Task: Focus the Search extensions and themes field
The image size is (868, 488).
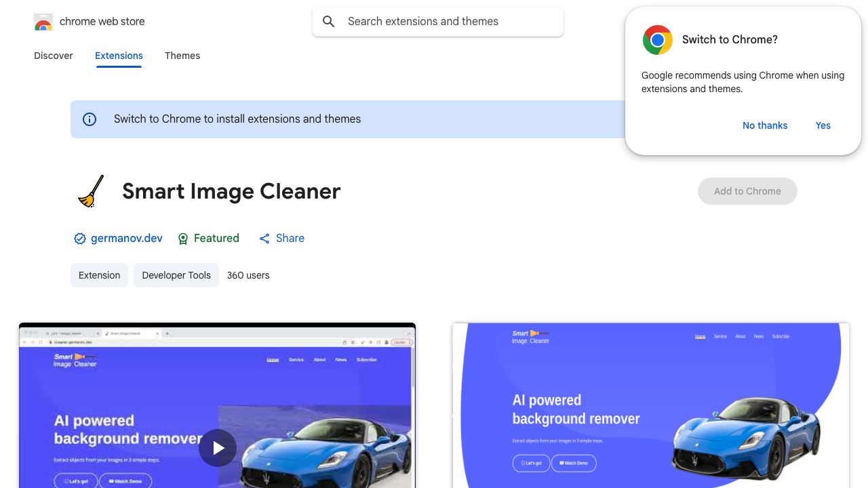Action: click(x=438, y=22)
